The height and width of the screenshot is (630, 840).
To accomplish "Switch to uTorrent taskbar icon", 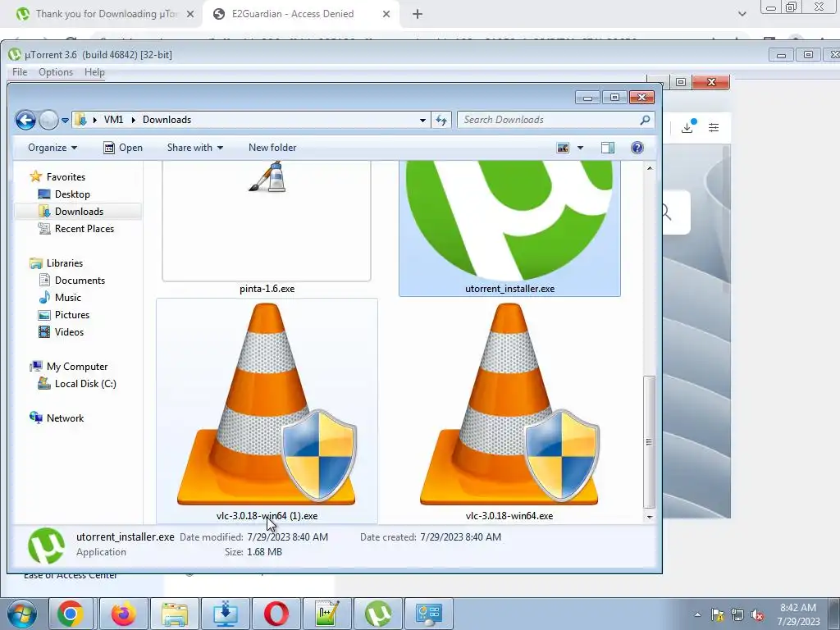I will click(377, 614).
